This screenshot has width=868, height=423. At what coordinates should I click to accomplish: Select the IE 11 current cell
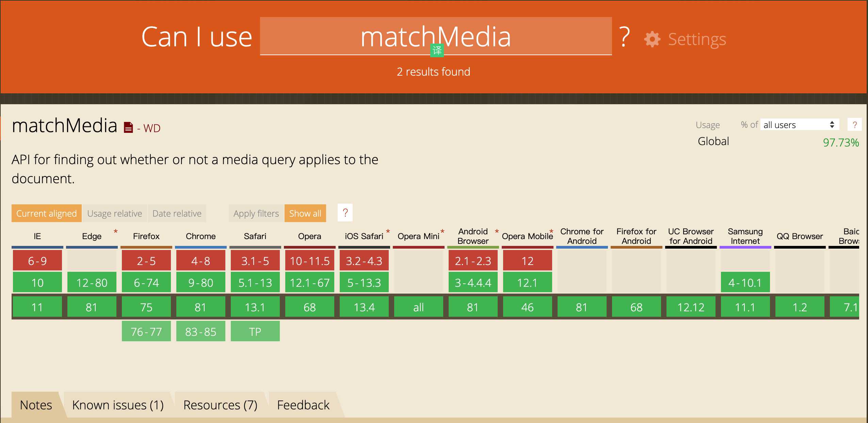tap(37, 307)
